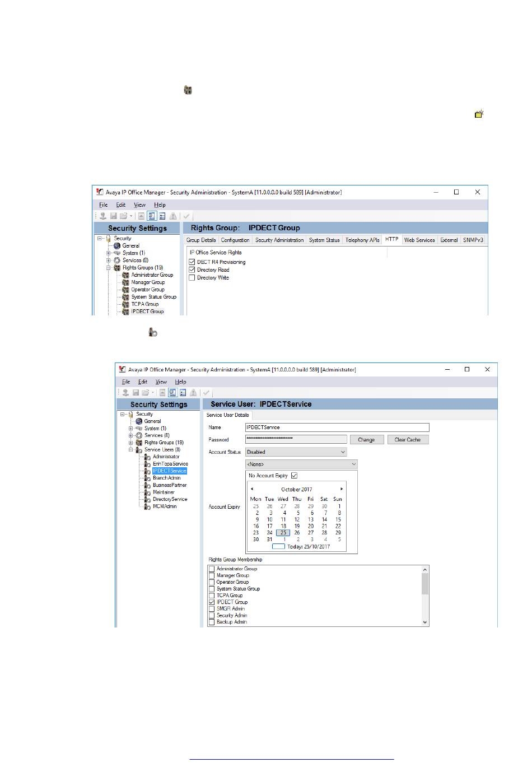Image resolution: width=532 pixels, height=767 pixels.
Task: Click the Change password button
Action: pyautogui.click(x=366, y=440)
